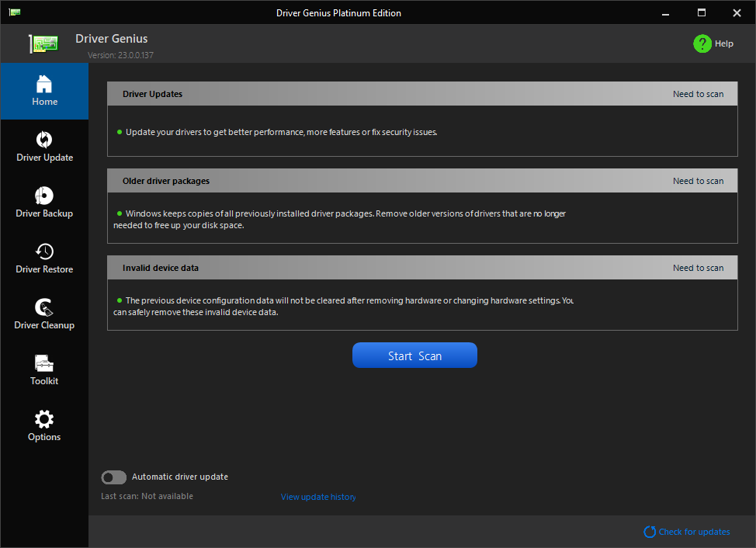756x548 pixels.
Task: Open the Home section icon
Action: pos(44,84)
